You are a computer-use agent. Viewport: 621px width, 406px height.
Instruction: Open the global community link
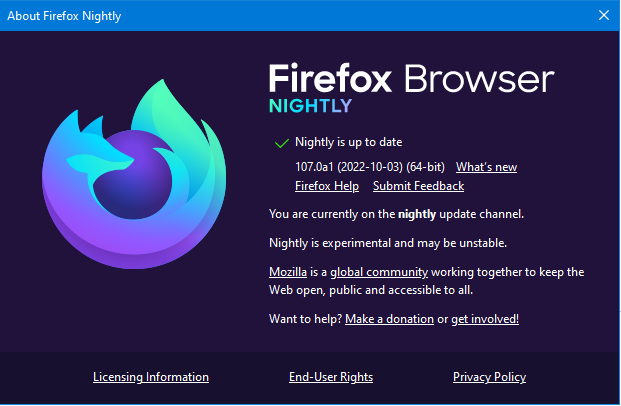(x=379, y=272)
